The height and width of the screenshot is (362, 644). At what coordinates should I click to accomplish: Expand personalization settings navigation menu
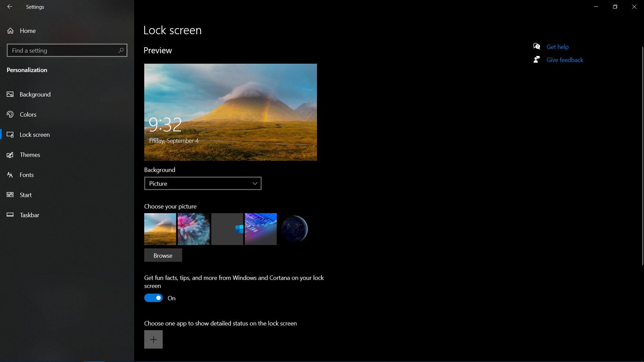click(26, 70)
